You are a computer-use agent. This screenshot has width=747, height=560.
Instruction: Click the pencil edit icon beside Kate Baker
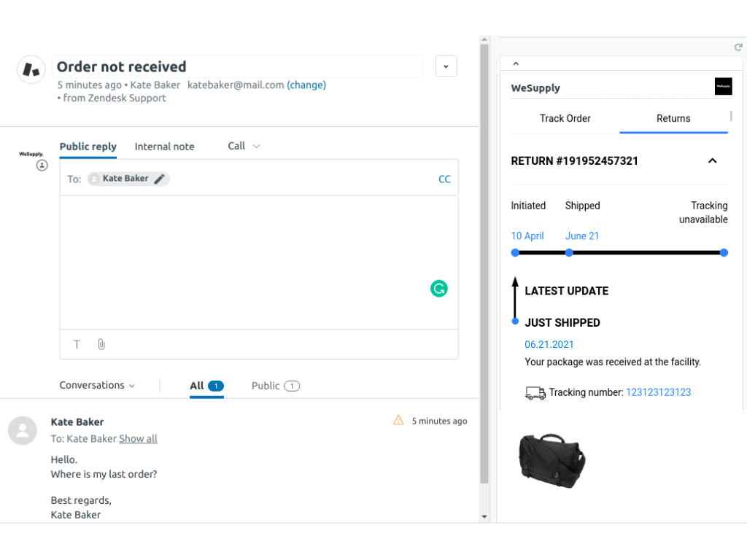160,179
